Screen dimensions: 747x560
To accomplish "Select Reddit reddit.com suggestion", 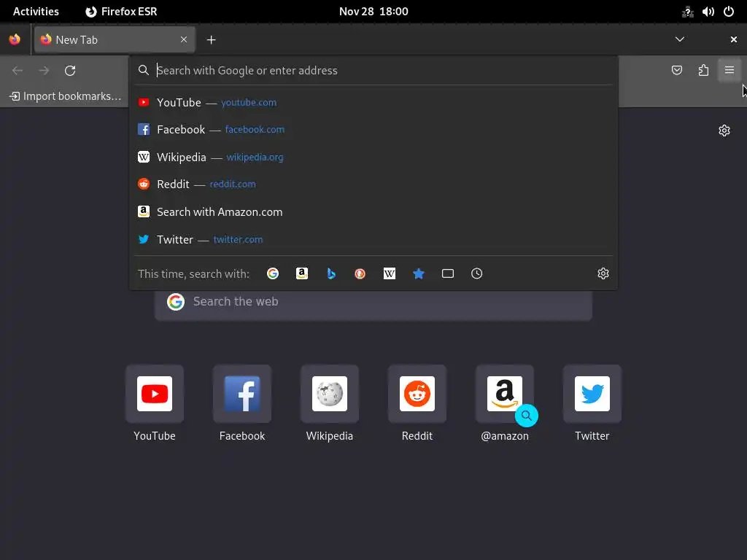I will [x=373, y=184].
